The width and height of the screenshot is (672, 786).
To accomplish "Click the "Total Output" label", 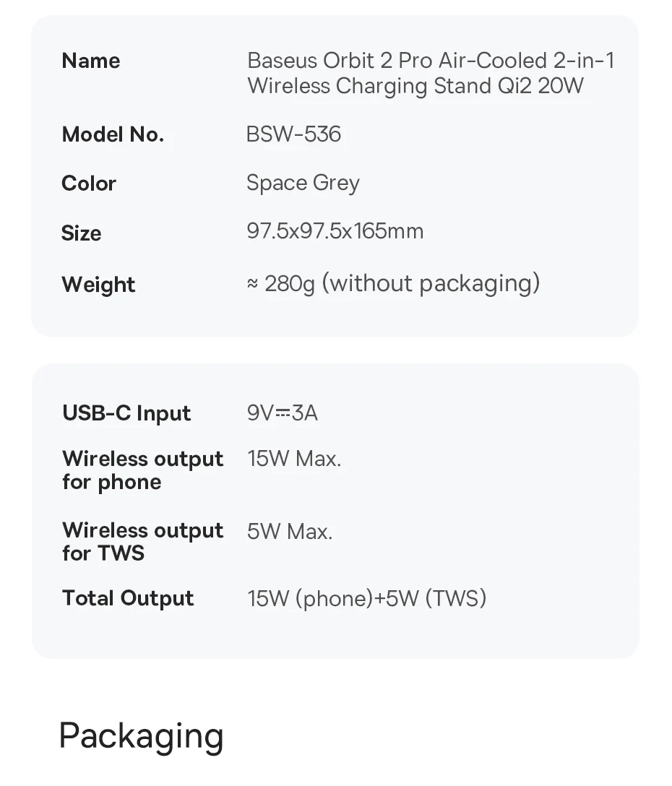I will (x=128, y=598).
